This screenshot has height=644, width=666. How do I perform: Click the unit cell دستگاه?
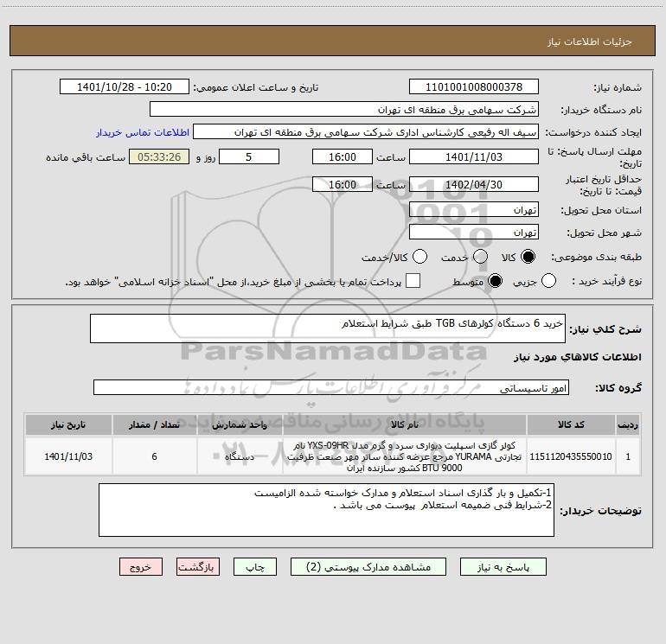pos(240,456)
